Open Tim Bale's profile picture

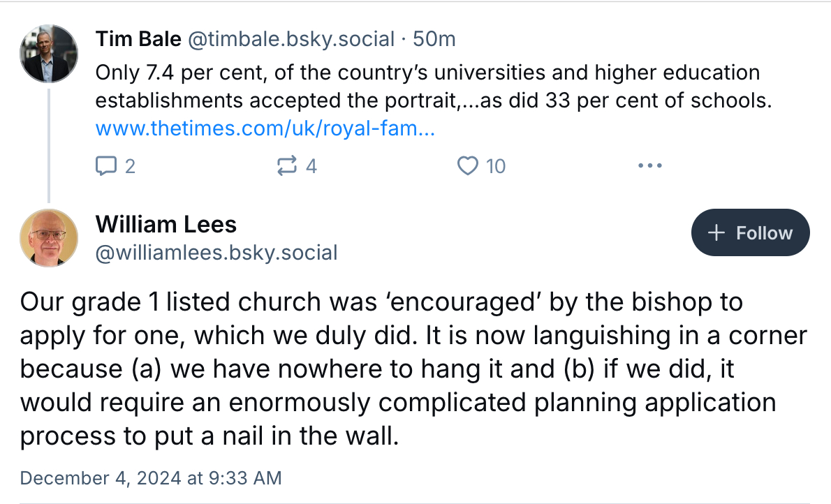point(48,54)
